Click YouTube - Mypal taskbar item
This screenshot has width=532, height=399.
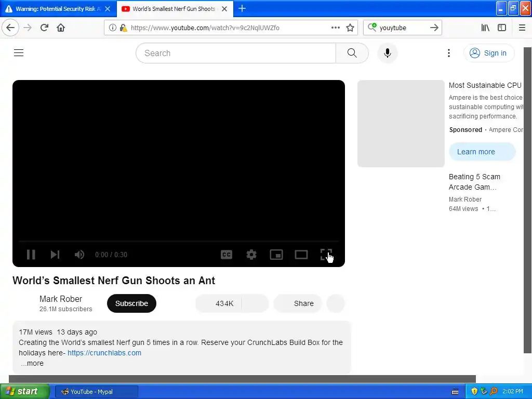[x=97, y=392]
